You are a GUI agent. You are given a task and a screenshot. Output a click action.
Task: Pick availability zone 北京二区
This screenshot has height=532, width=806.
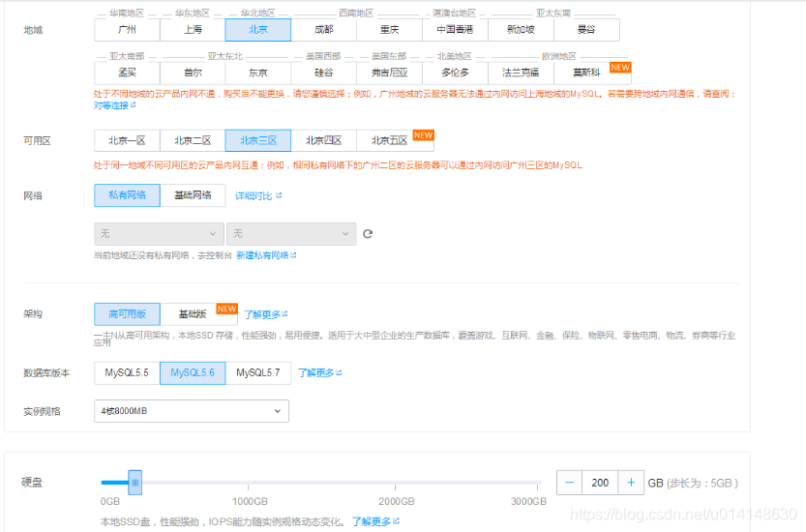(193, 141)
